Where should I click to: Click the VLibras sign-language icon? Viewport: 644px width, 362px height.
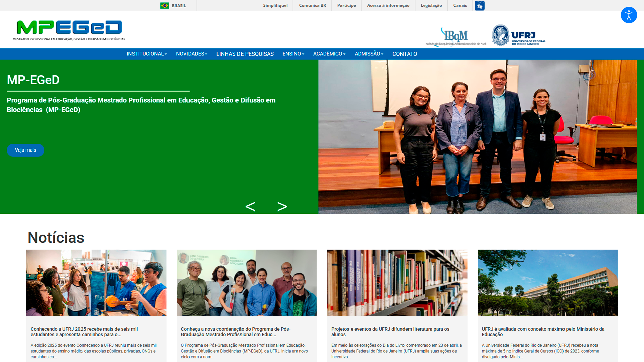[479, 6]
